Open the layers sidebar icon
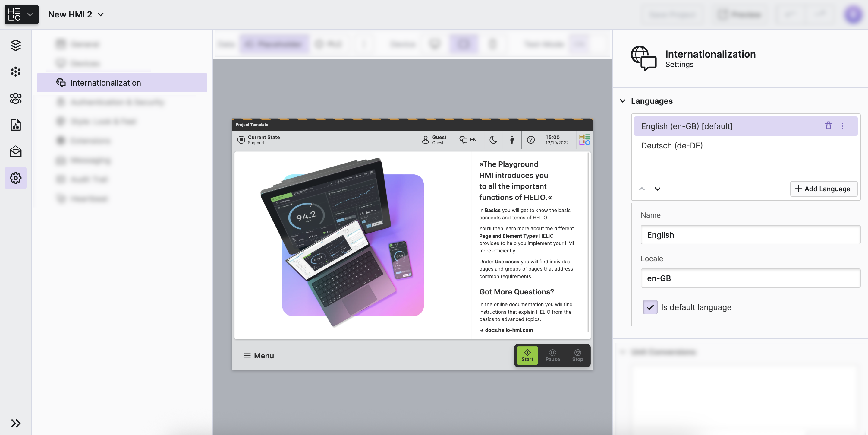 [15, 45]
